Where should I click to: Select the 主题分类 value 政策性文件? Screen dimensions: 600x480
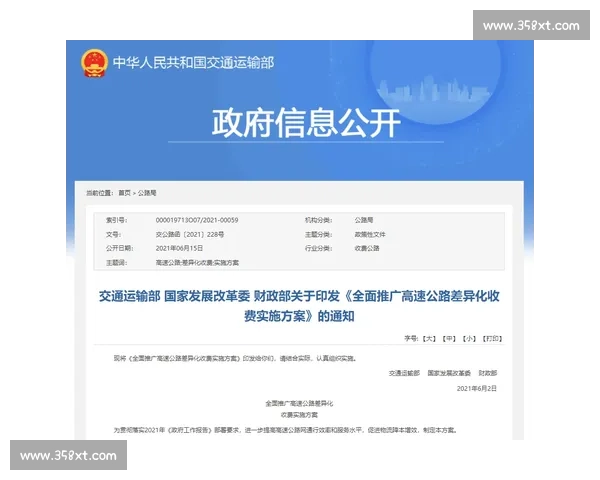pos(370,234)
